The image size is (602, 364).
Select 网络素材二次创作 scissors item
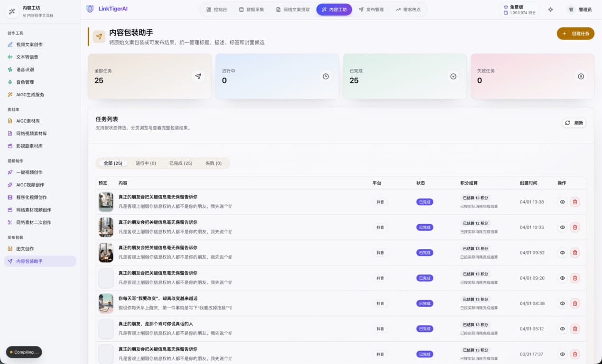(34, 222)
